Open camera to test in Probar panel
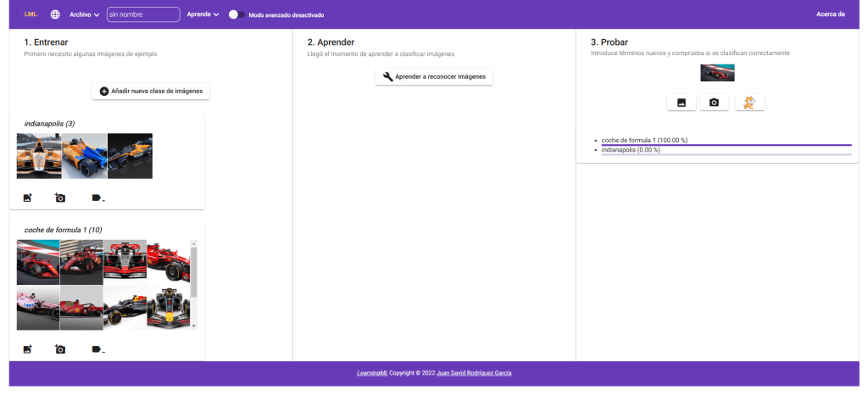The width and height of the screenshot is (868, 412). pyautogui.click(x=714, y=103)
